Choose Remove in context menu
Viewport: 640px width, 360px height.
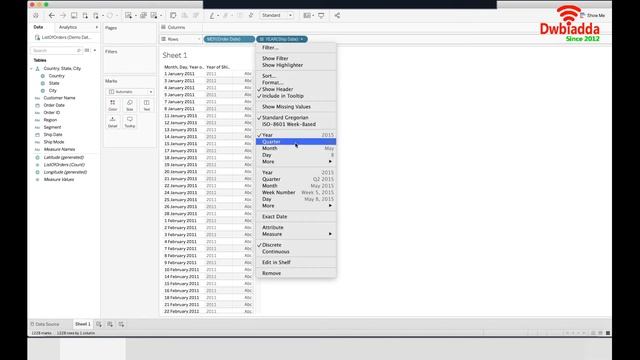pos(271,273)
